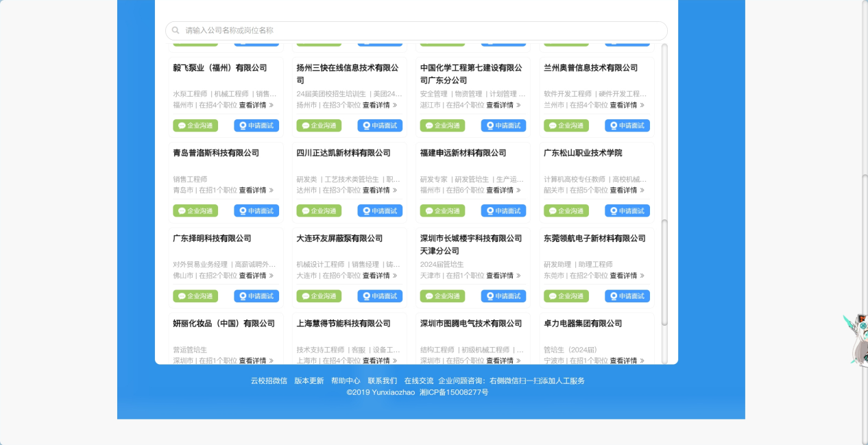Open company title 深圳市长城楼宇科技有限公司天津分公司
Screen dimensions: 868x445
coord(471,244)
